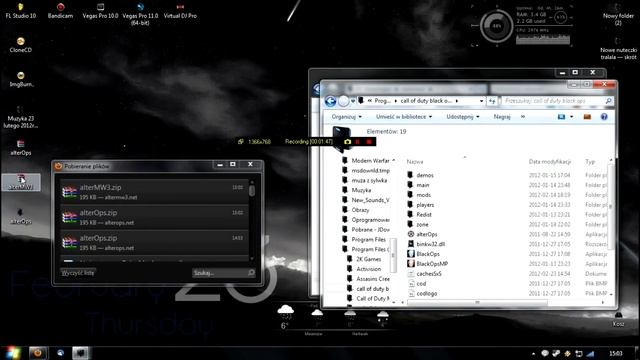Image resolution: width=640 pixels, height=360 pixels.
Task: Sort by the Typ column header
Action: coord(590,162)
